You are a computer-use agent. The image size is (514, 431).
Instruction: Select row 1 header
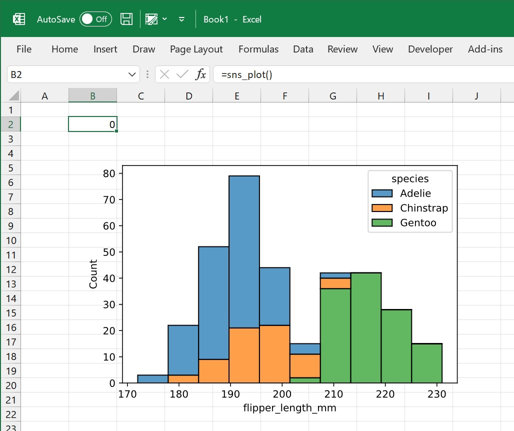coord(11,110)
